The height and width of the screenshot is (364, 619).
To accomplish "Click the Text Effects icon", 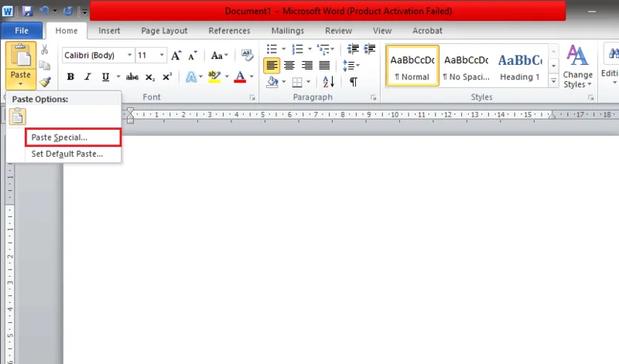I will coord(191,77).
